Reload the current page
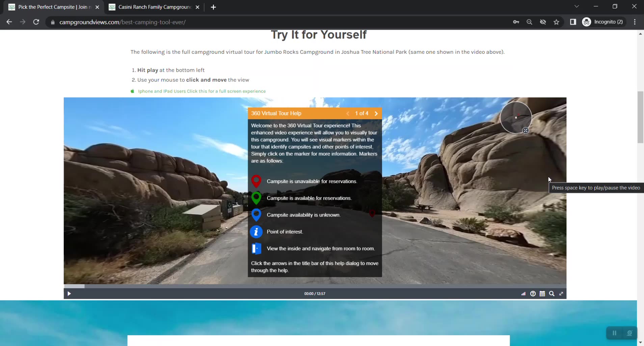This screenshot has width=644, height=346. tap(36, 22)
